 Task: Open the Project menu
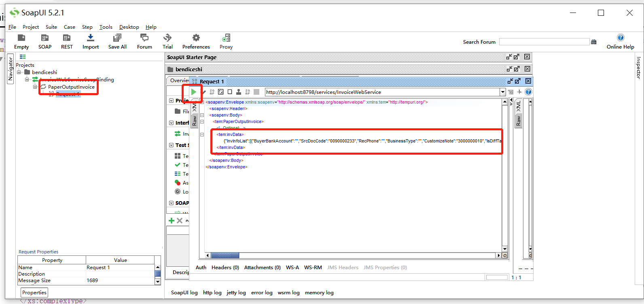(31, 27)
